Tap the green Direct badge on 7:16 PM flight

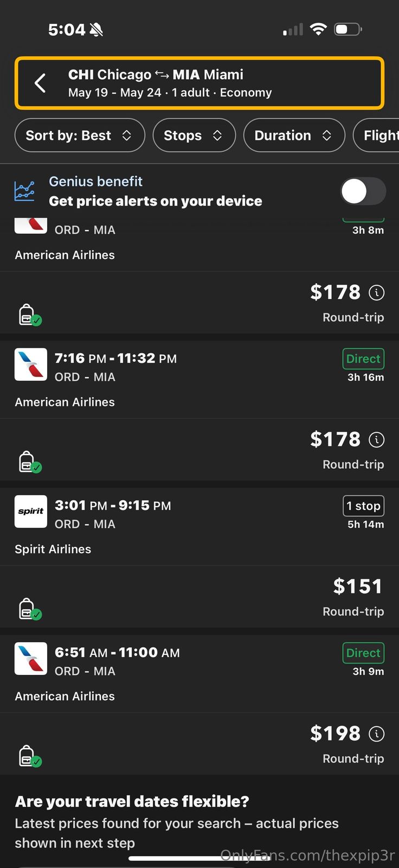[363, 359]
